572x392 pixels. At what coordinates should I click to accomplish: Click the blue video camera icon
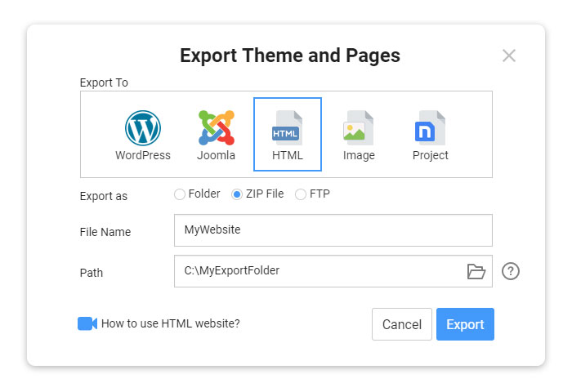click(x=87, y=323)
